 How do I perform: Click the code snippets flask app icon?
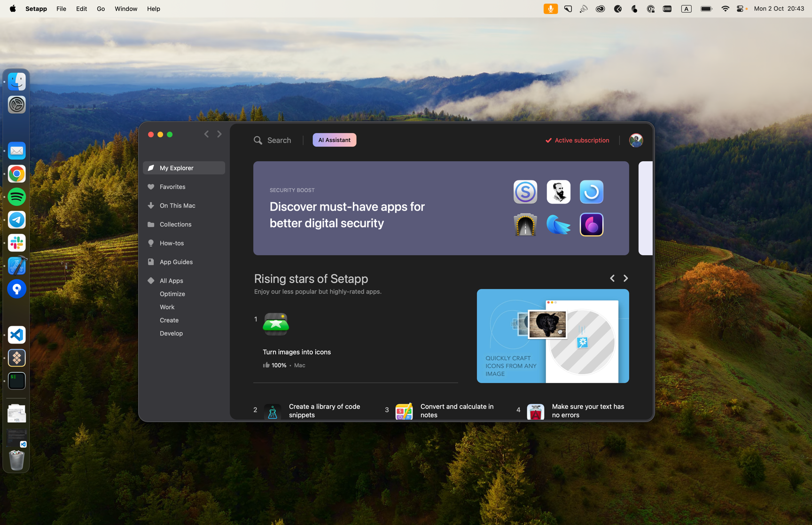(x=273, y=412)
